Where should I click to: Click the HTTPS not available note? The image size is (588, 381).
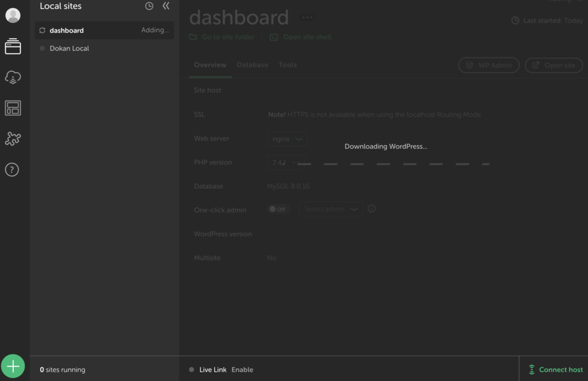pos(374,115)
